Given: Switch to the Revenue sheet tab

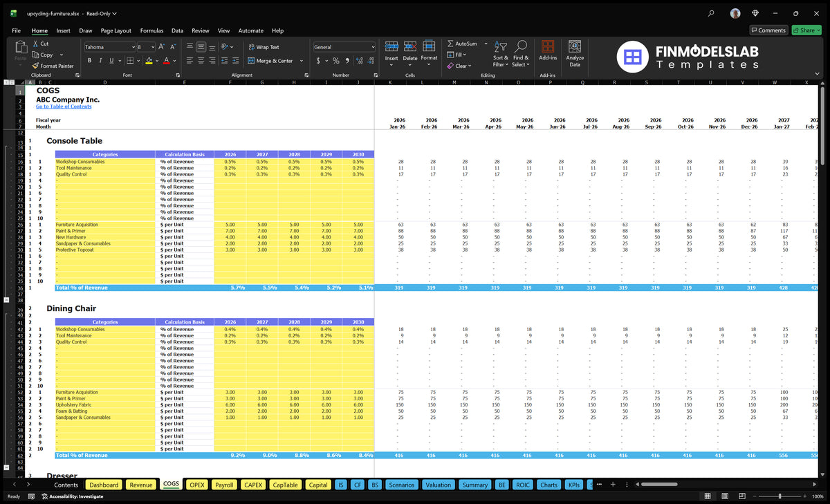Looking at the screenshot, I should pyautogui.click(x=141, y=485).
